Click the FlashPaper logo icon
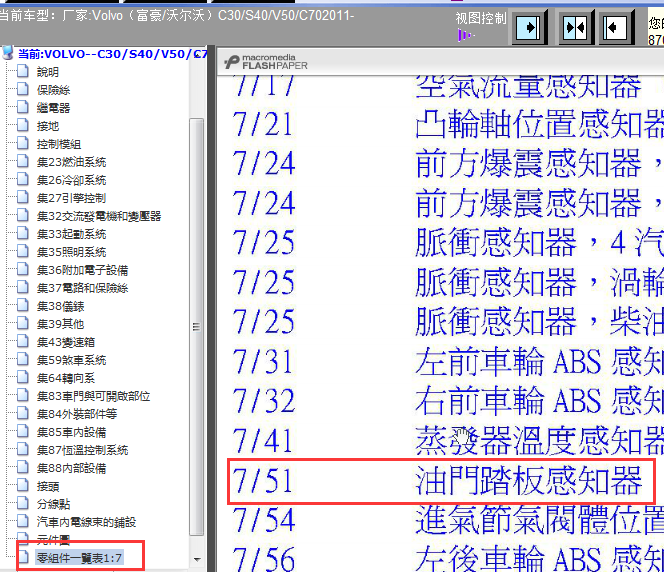Viewport: 664px width, 572px height. coord(232,62)
